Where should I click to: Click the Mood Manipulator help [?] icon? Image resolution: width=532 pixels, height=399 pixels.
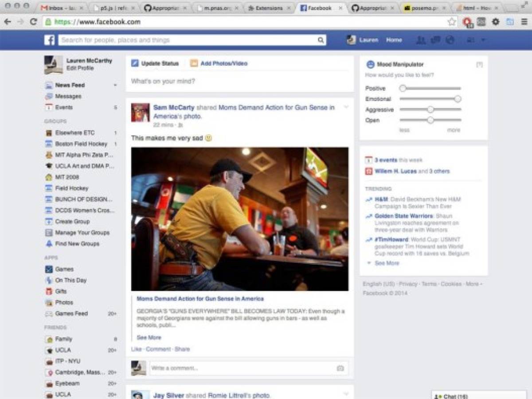[479, 65]
